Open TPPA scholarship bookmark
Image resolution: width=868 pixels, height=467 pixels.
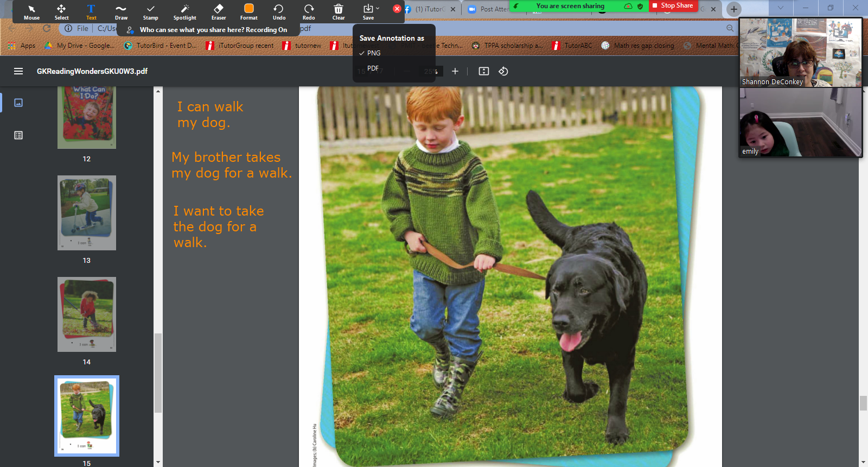[x=507, y=46]
